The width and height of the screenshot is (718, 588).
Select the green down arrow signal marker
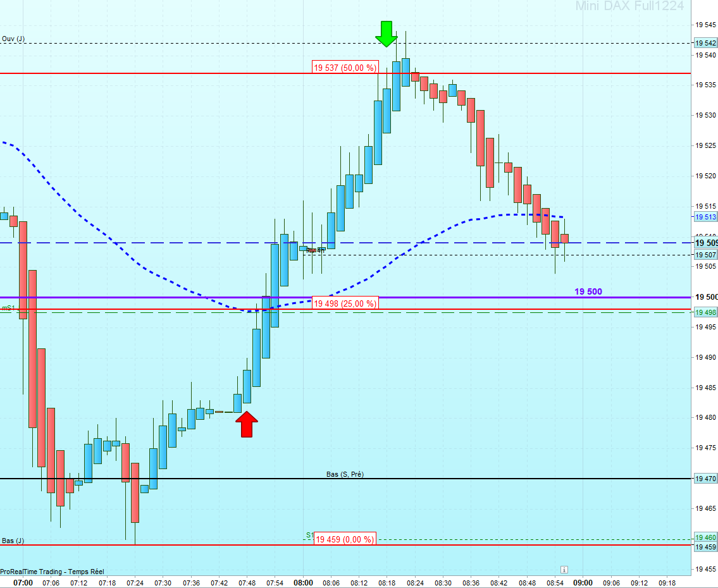pyautogui.click(x=387, y=34)
